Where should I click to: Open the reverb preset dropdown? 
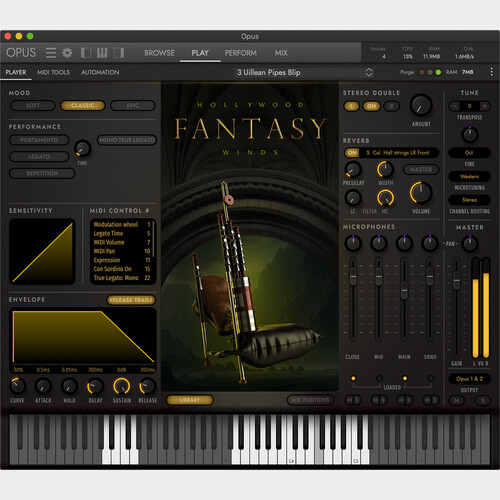click(398, 153)
